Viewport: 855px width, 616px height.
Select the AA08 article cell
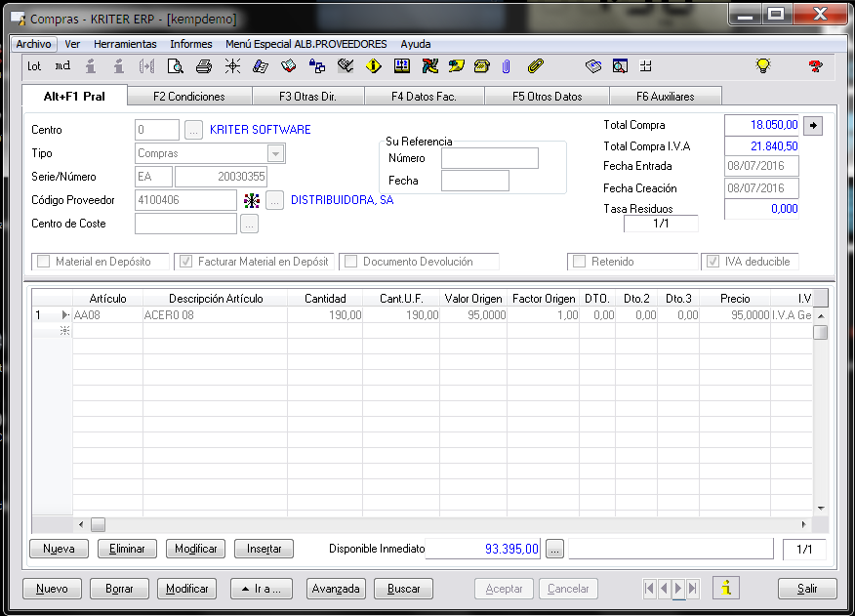[107, 315]
